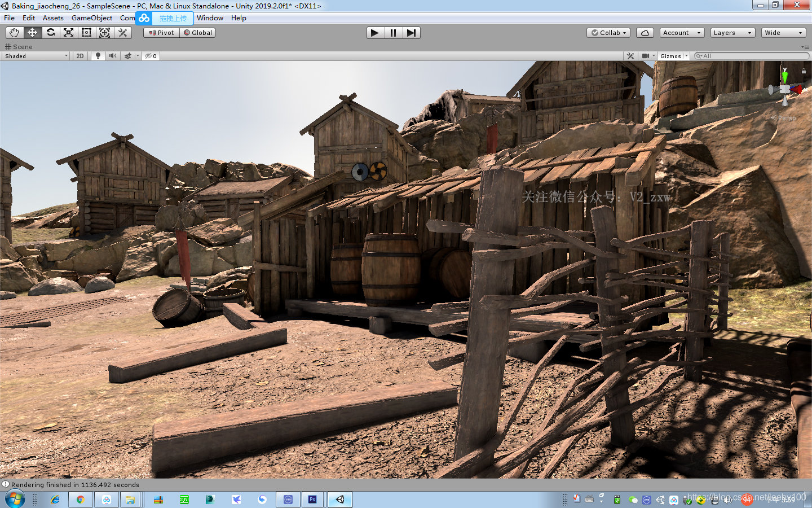
Task: Open Photoshop from taskbar
Action: click(x=312, y=500)
